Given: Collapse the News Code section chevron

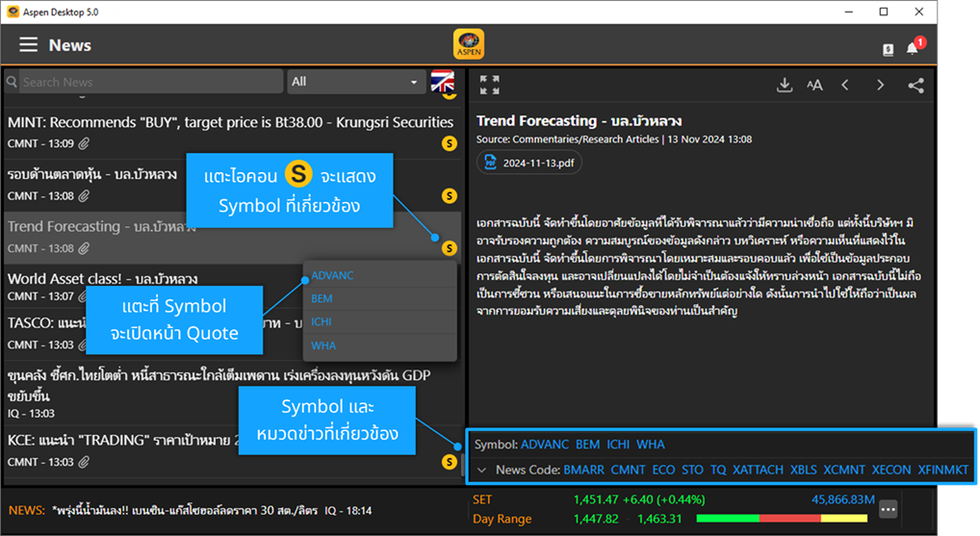Looking at the screenshot, I should [x=482, y=470].
